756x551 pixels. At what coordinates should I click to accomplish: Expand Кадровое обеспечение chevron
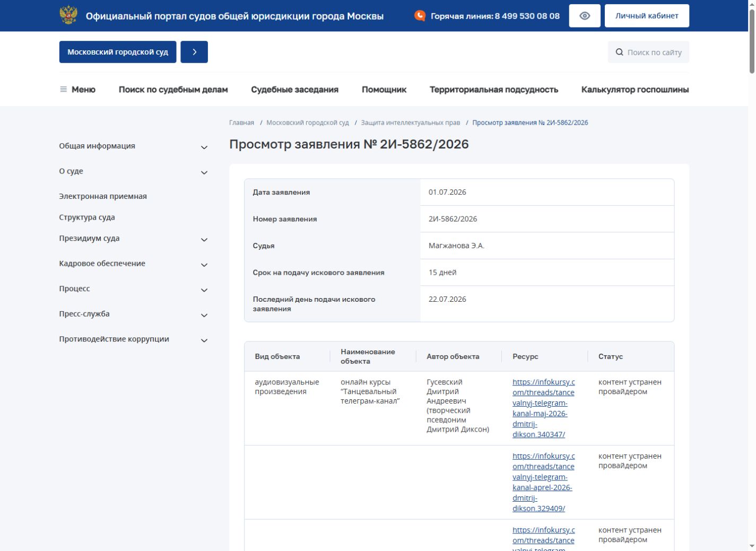click(x=204, y=265)
